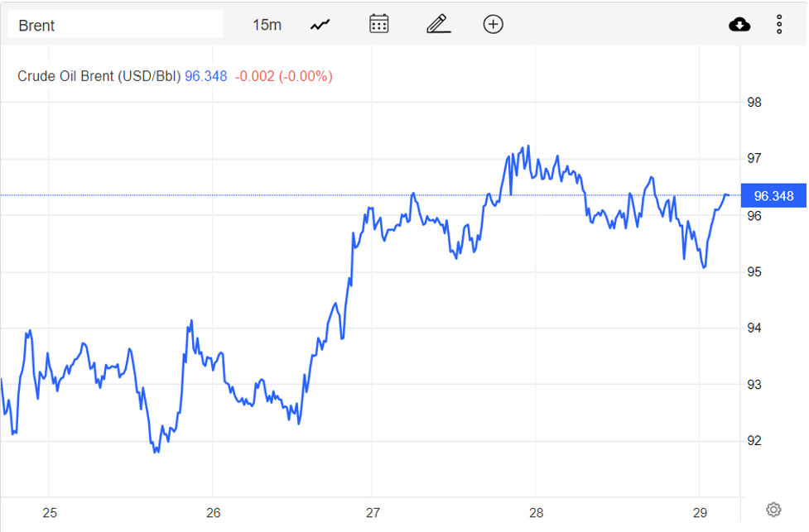This screenshot has height=532, width=809.
Task: Select the pencil drawing tool
Action: point(438,24)
